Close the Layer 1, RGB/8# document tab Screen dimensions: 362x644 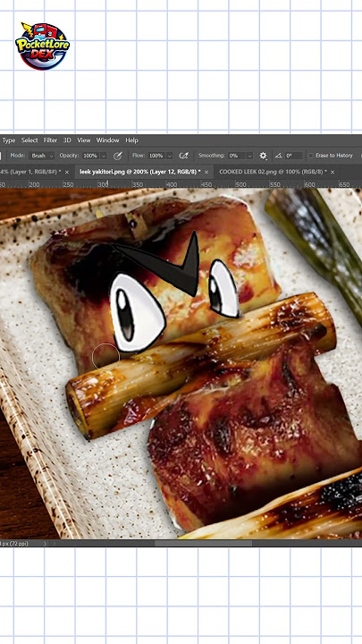(x=67, y=172)
